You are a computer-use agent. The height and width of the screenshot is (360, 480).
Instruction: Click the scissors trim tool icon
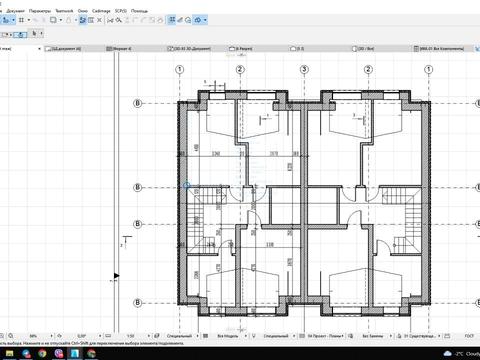[110, 20]
